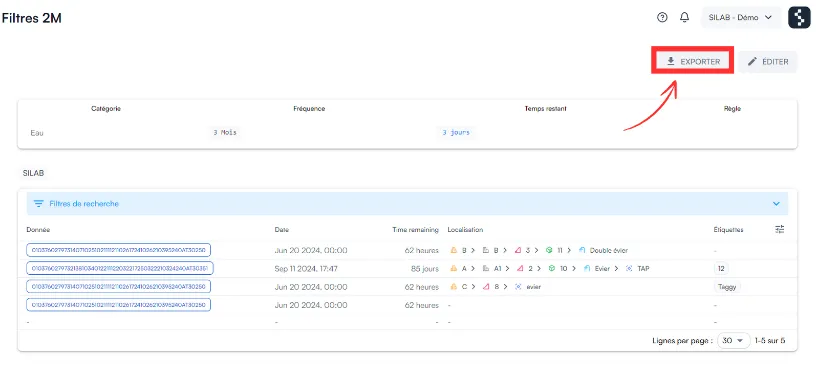816x366 pixels.
Task: Click the Taggy tag chip
Action: (727, 287)
